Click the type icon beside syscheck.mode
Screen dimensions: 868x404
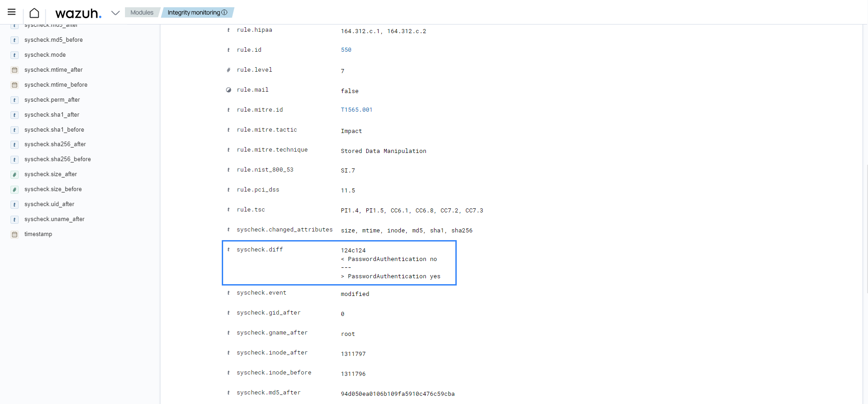(x=15, y=55)
